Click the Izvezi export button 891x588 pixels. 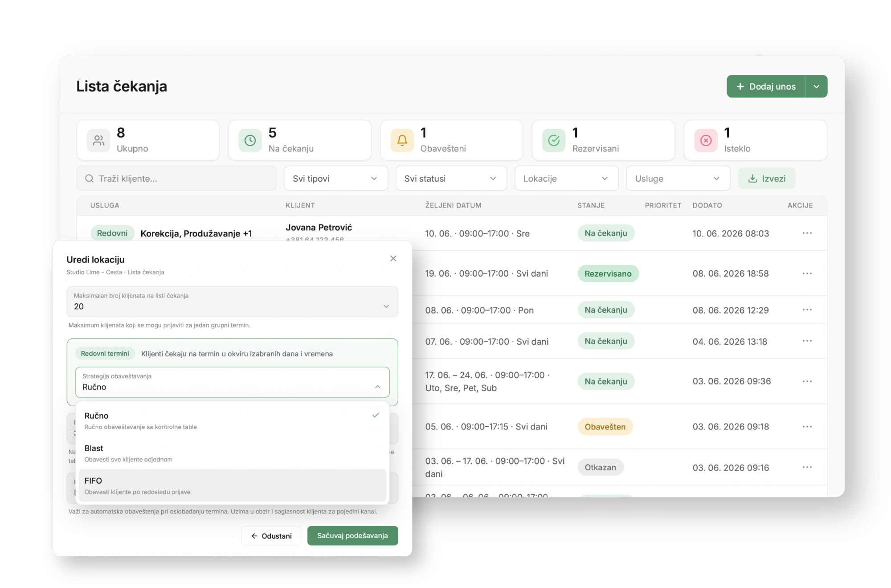(x=766, y=178)
